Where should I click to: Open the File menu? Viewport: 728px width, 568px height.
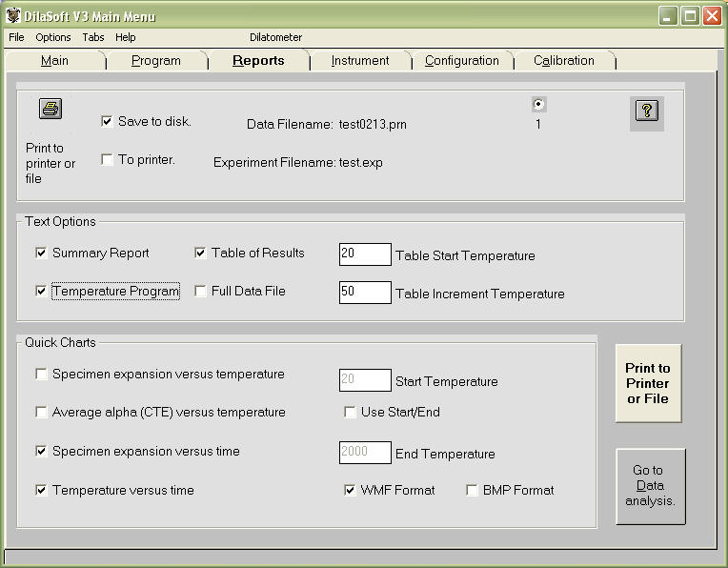pos(16,38)
